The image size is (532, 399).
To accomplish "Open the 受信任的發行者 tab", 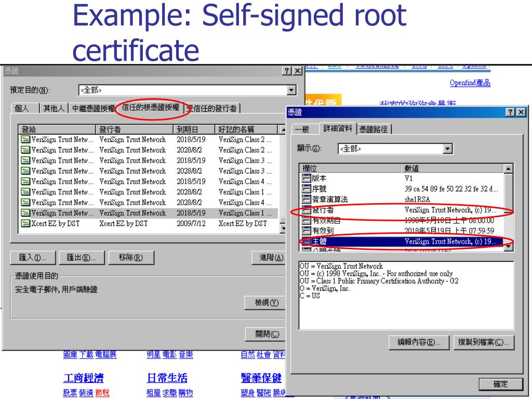I will pos(212,108).
